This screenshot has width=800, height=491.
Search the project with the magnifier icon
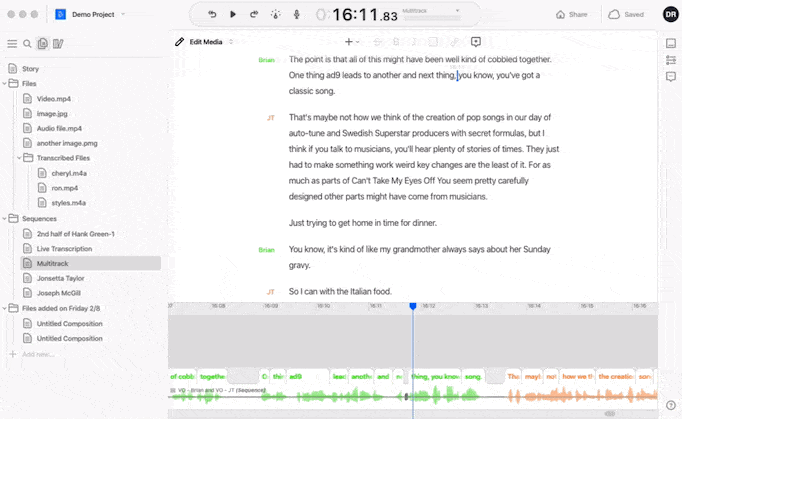coord(27,44)
